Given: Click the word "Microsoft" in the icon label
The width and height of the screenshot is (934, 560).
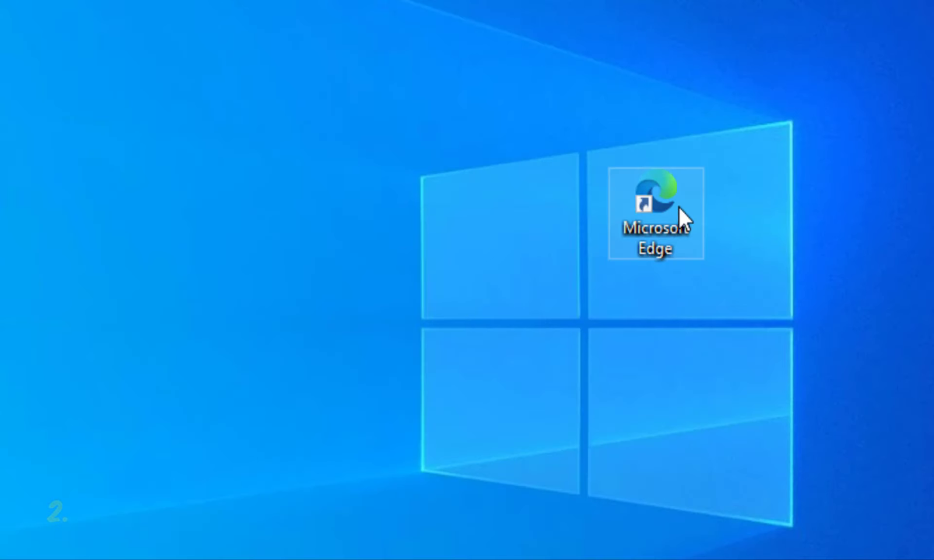Looking at the screenshot, I should pos(652,229).
